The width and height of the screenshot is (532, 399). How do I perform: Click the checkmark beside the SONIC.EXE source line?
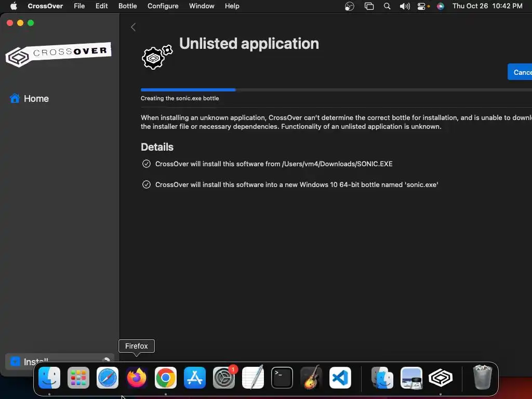click(146, 164)
